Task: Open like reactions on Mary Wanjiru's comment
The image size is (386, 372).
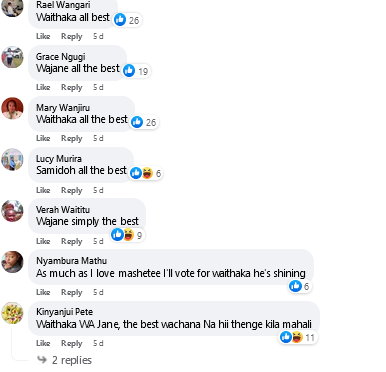Action: tap(144, 122)
